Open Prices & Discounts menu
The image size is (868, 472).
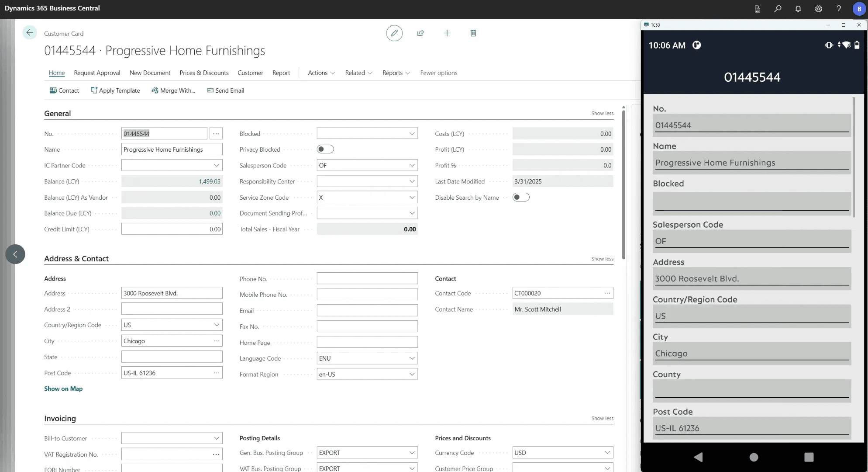point(204,73)
